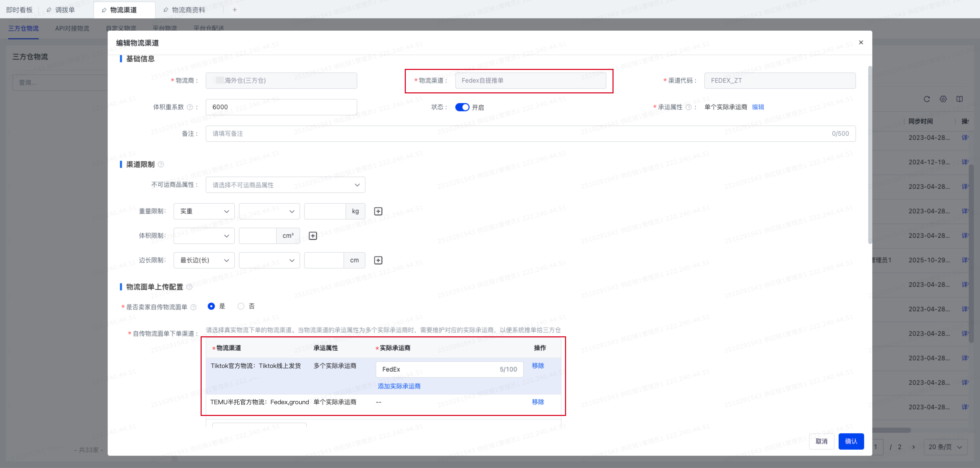This screenshot has width=980, height=468.
Task: Open the 调拨单 tab
Action: [65, 10]
